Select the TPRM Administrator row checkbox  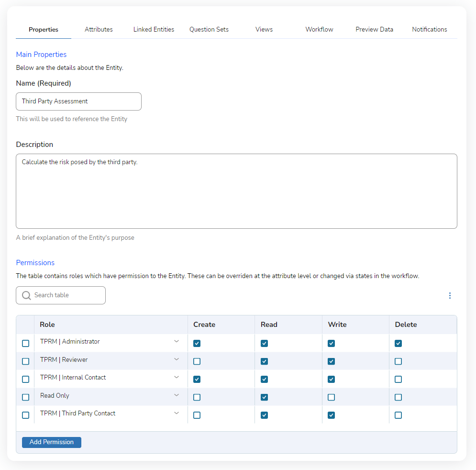click(25, 343)
